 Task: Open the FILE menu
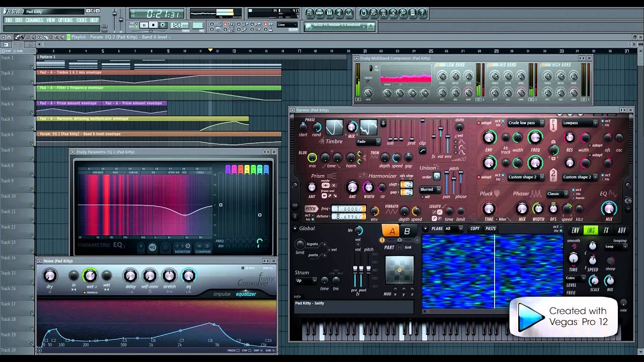9,20
